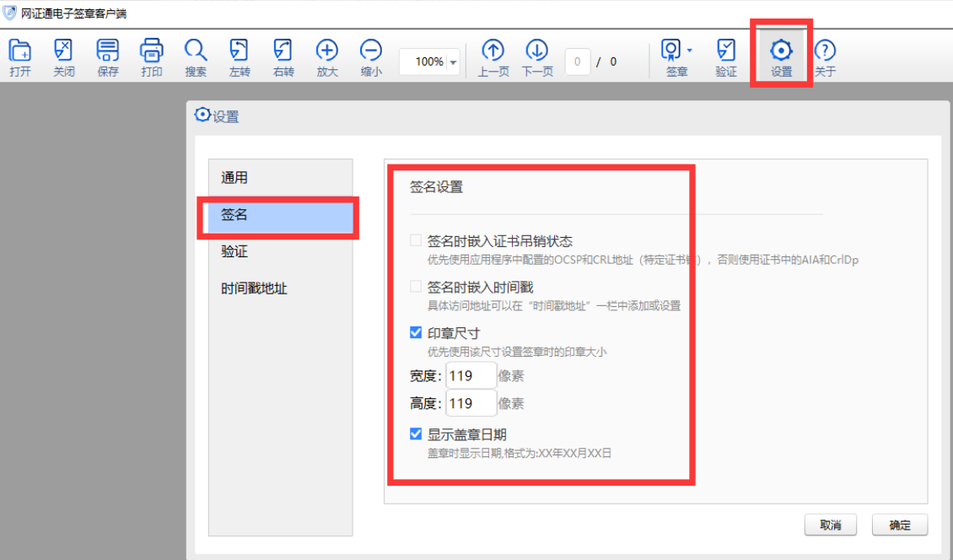Enable 签名时嵌入证书吊销状态 checkbox
Screen dimensions: 953x560
(x=415, y=239)
